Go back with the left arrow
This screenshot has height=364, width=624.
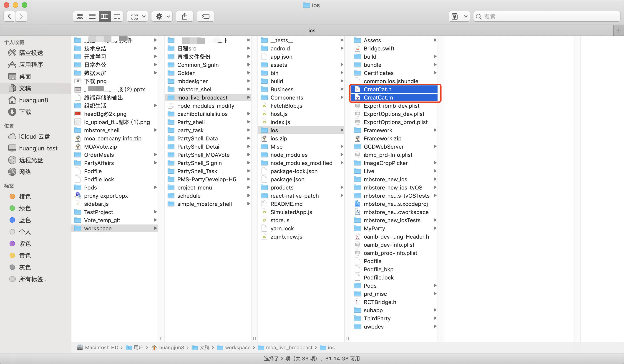tap(9, 17)
